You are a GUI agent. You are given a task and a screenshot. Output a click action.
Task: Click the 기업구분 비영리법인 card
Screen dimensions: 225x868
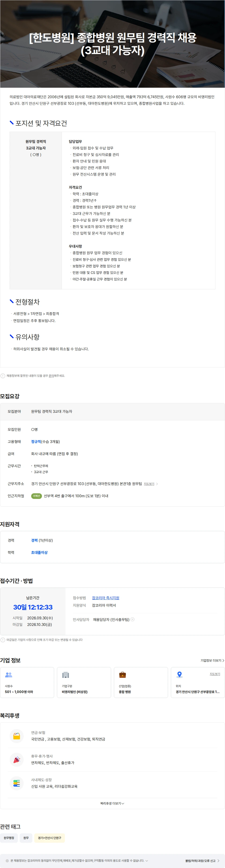tap(84, 682)
